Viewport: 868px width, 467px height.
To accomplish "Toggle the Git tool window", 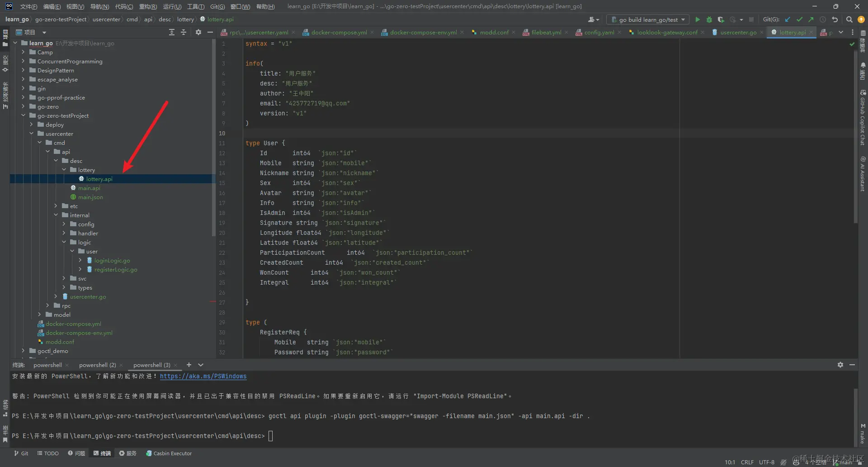I will (21, 453).
